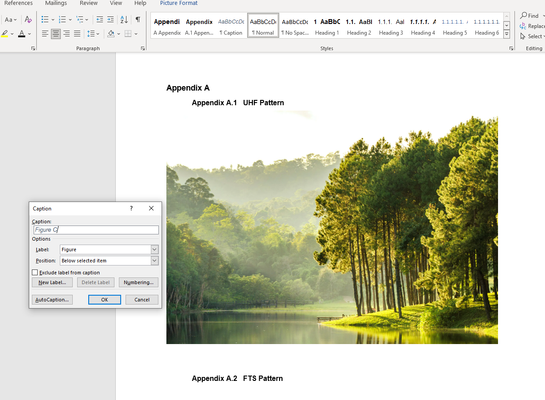The width and height of the screenshot is (545, 400).
Task: Open the References tab
Action: point(18,3)
